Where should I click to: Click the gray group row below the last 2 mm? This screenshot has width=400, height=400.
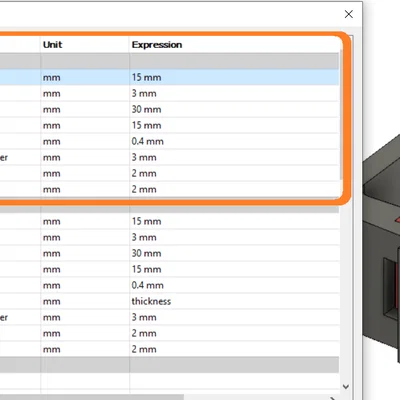click(x=169, y=365)
